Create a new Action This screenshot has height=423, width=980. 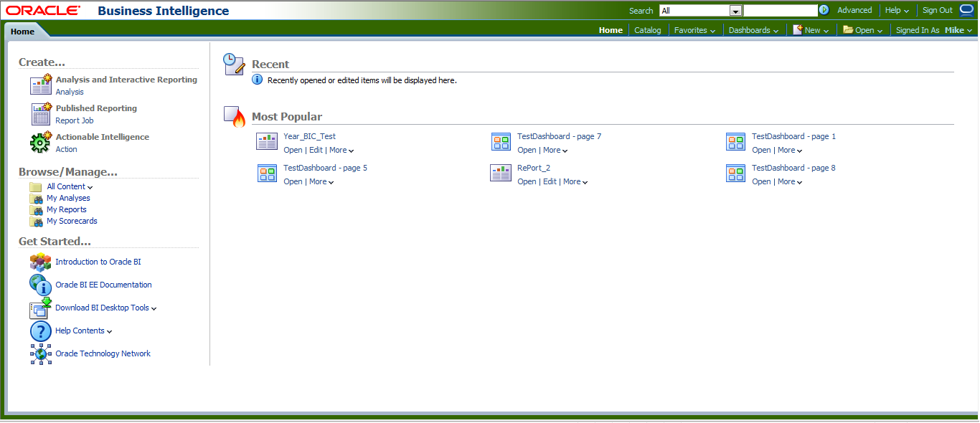(x=66, y=149)
